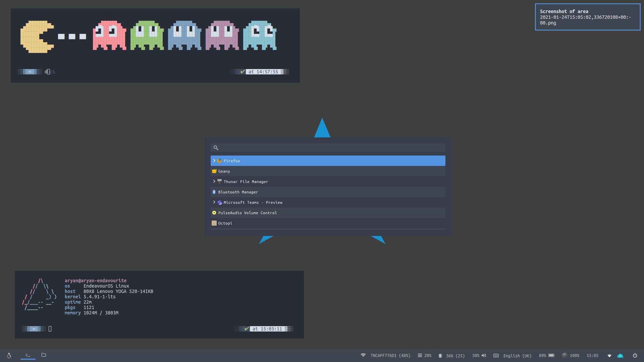This screenshot has width=644, height=362.
Task: Open PulseAudio Volume Control entry
Action: point(328,213)
